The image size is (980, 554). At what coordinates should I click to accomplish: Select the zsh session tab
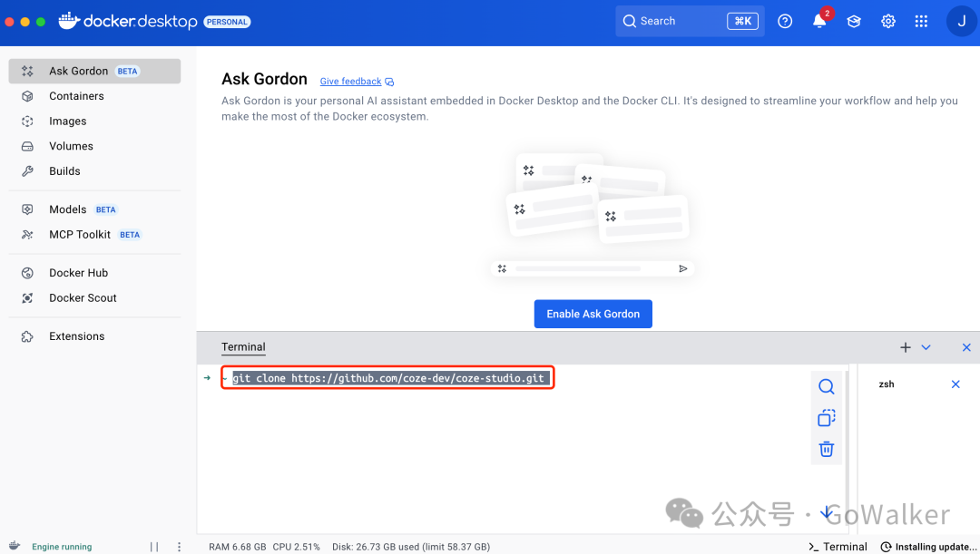(887, 384)
